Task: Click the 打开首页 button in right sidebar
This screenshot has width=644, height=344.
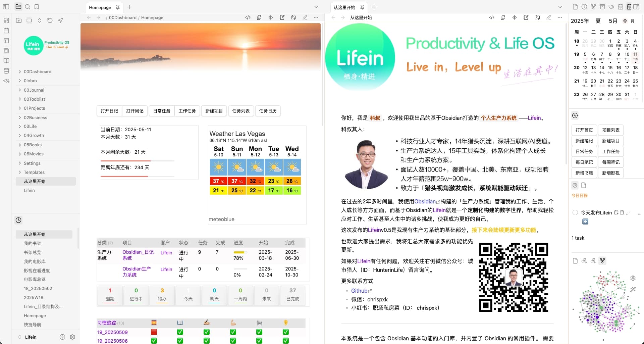Action: click(584, 130)
